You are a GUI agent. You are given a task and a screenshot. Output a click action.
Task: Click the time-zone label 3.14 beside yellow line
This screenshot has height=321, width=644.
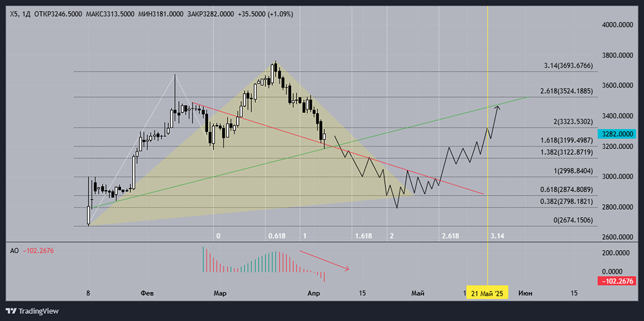[x=497, y=236]
